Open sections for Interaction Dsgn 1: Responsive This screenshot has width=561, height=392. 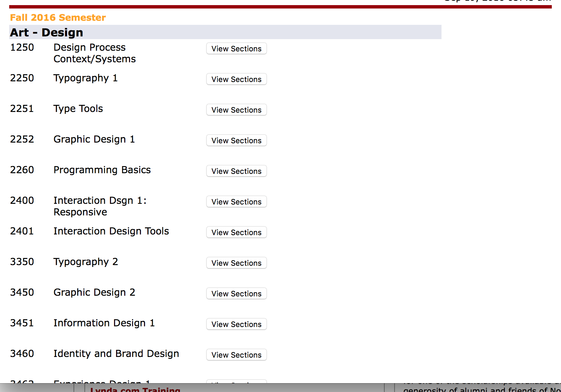236,202
